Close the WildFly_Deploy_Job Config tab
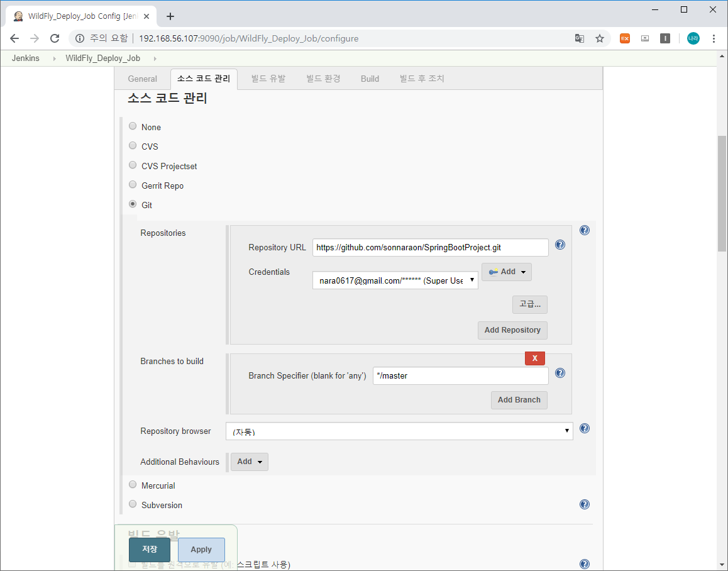 146,16
